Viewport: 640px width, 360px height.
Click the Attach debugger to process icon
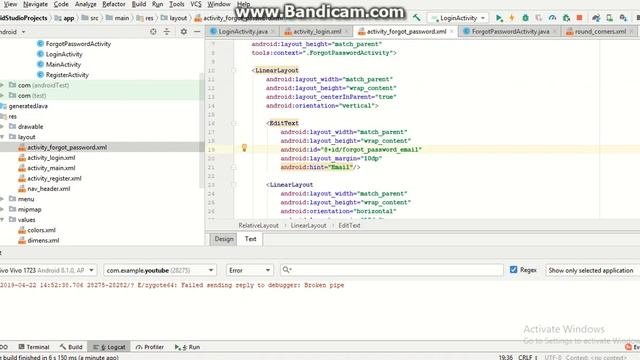[x=566, y=18]
